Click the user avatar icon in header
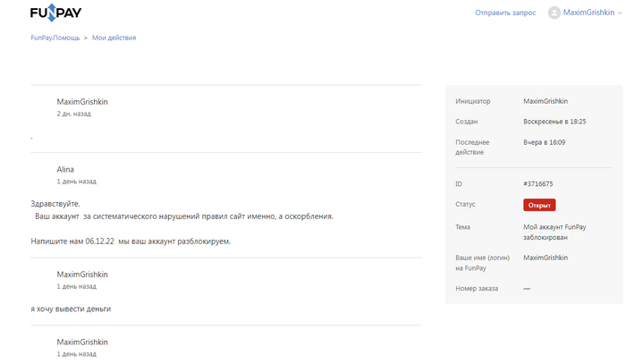The height and width of the screenshot is (364, 626). tap(554, 13)
